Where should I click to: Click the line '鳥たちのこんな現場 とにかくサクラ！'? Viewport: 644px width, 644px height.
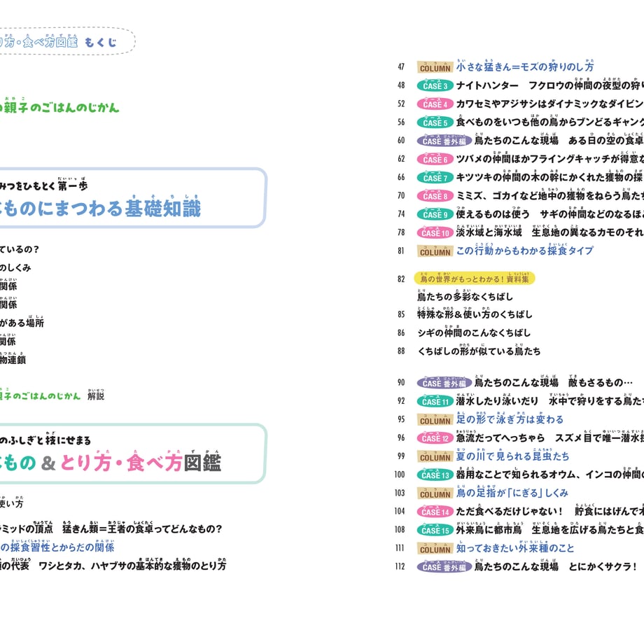(556, 566)
